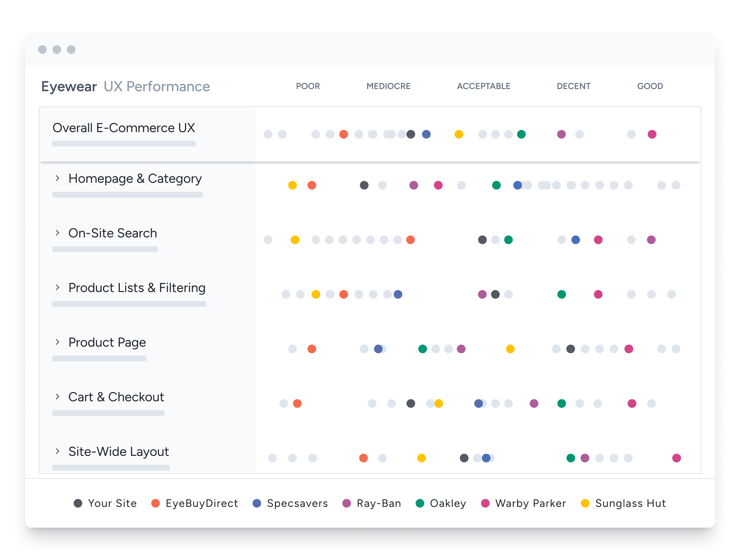Click the yellow Sunglass Hut dot in Product Page row
The height and width of the screenshot is (560, 740).
pyautogui.click(x=510, y=349)
